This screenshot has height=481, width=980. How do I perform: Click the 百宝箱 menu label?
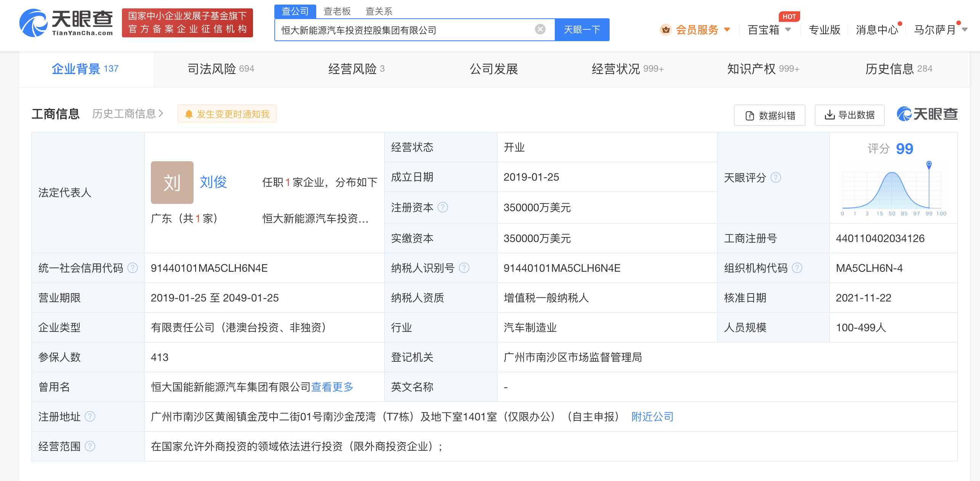764,29
